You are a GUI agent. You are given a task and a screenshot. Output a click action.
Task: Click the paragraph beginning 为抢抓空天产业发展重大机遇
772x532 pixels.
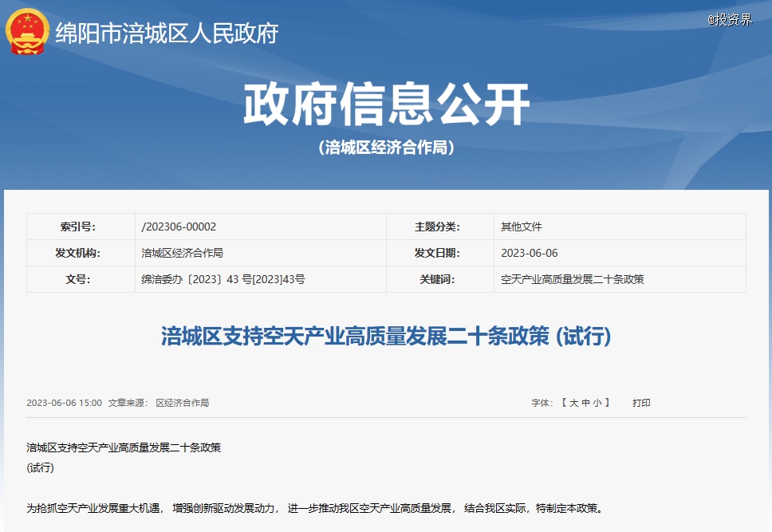(x=314, y=507)
